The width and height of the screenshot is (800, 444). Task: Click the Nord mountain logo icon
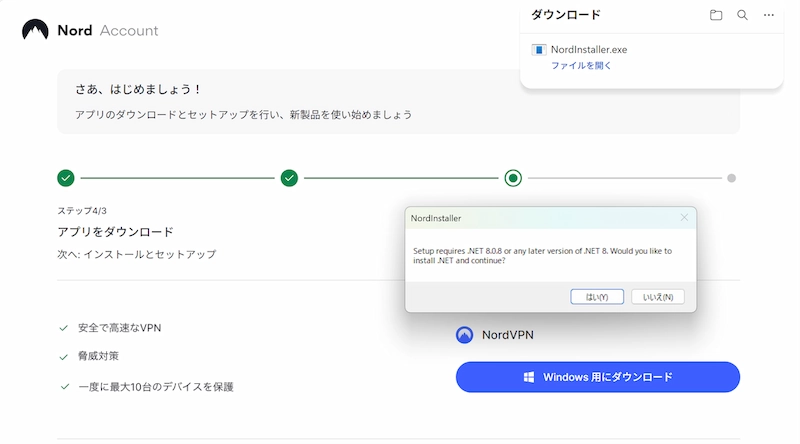point(35,30)
